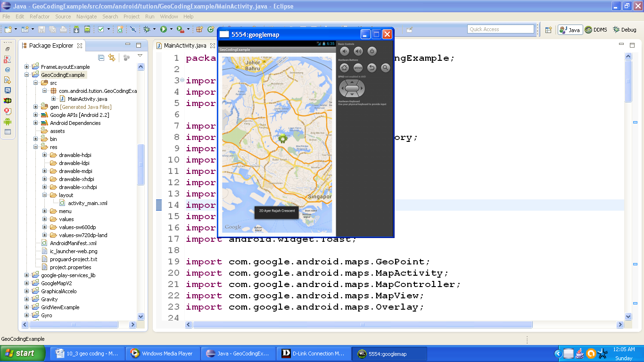The image size is (644, 362).
Task: Expand the Google APIs [Android 2.2] library
Action: pos(36,115)
